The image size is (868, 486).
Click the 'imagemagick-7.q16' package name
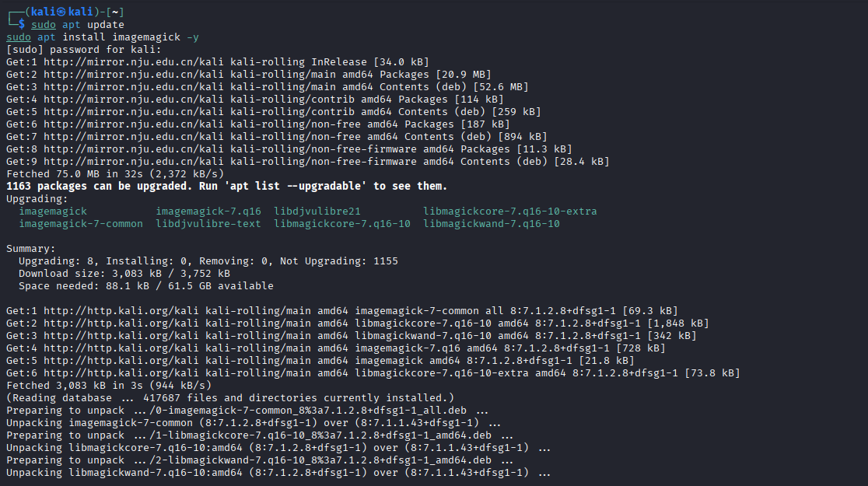(208, 212)
